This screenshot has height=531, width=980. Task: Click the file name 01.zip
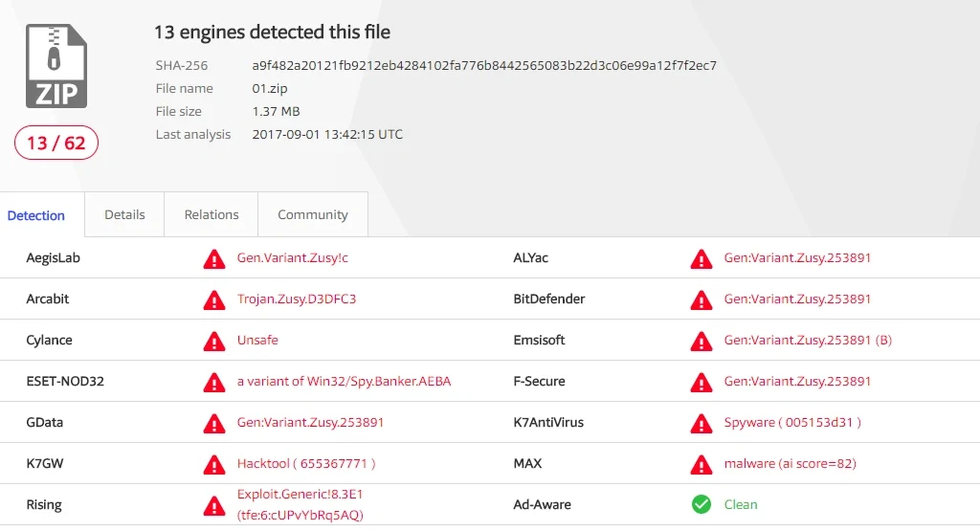[x=269, y=89]
